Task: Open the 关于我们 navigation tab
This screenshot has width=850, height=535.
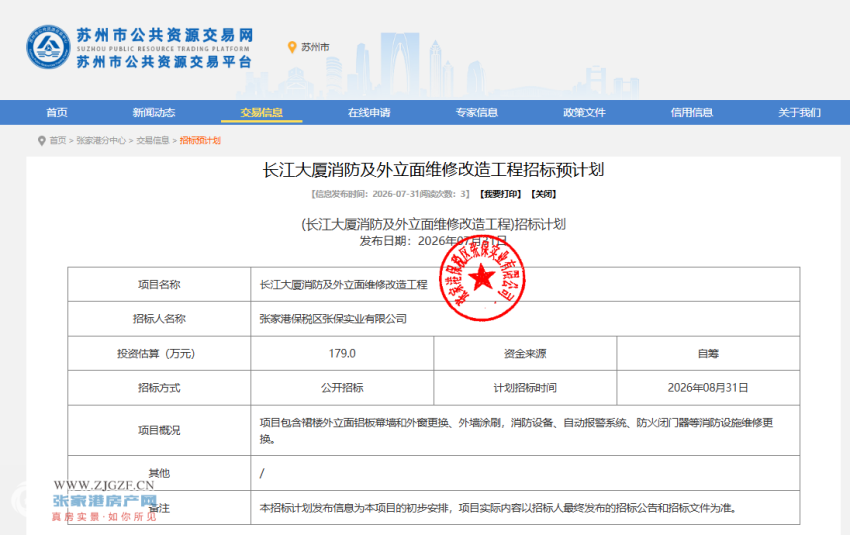Action: pos(800,113)
